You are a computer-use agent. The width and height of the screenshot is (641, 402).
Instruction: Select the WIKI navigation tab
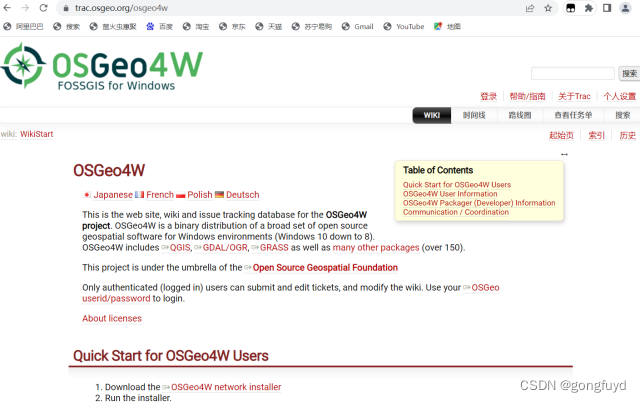click(432, 115)
